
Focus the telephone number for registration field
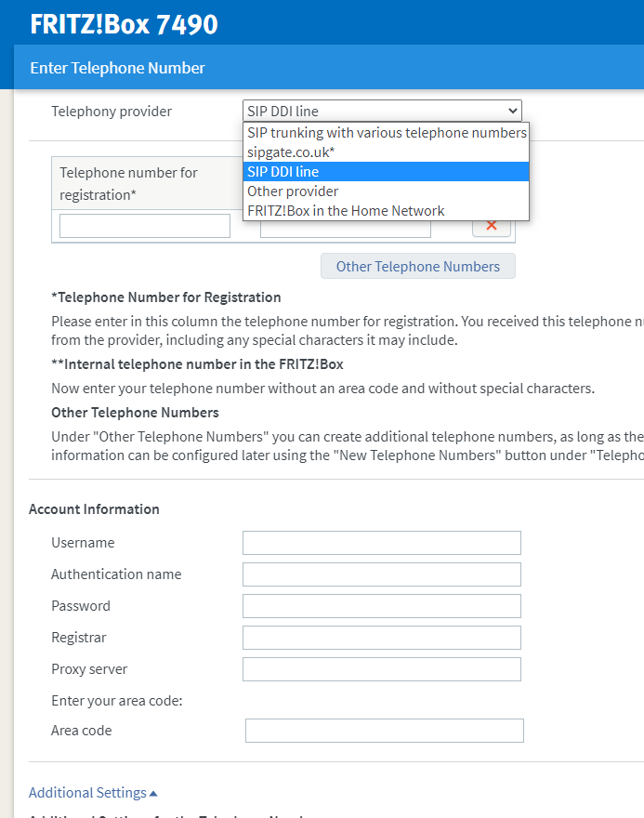tap(145, 226)
